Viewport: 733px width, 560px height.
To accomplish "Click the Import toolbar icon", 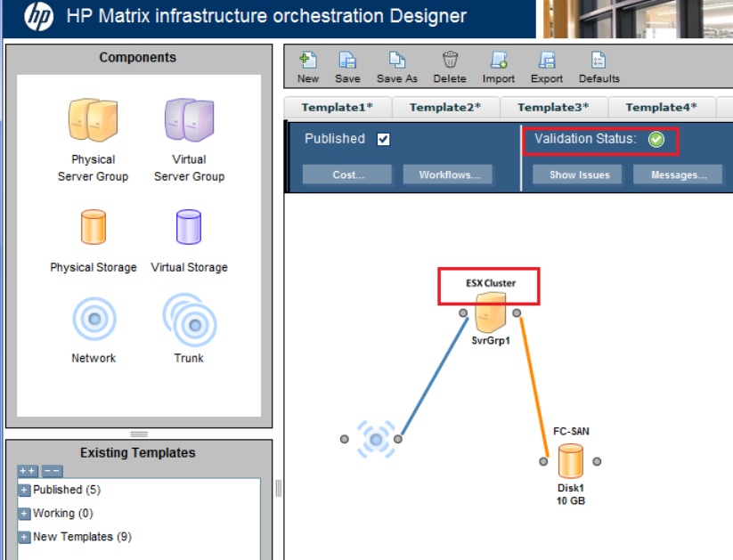I will tap(498, 61).
